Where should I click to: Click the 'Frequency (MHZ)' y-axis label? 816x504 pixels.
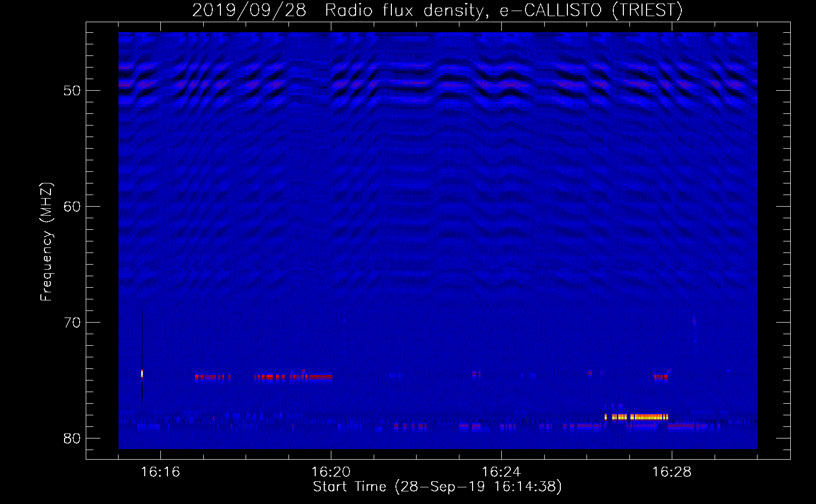click(46, 242)
